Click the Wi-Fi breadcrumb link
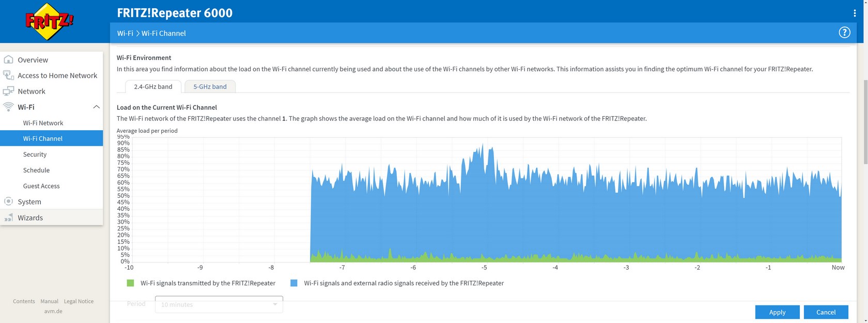The image size is (868, 323). 125,33
